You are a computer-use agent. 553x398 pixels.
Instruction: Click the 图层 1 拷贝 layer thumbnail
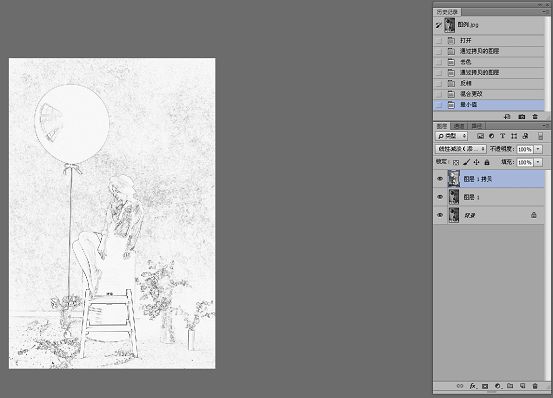pos(454,179)
